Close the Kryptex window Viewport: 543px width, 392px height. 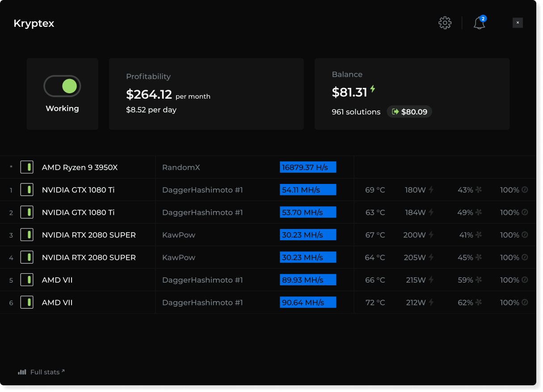(x=518, y=23)
